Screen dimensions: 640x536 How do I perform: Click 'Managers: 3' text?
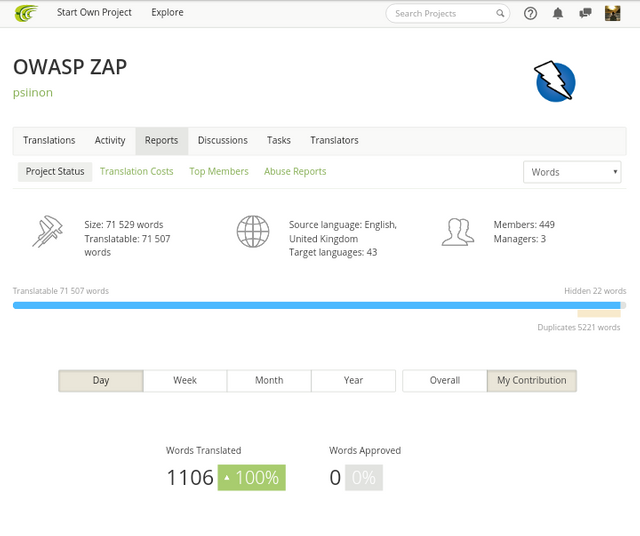520,239
